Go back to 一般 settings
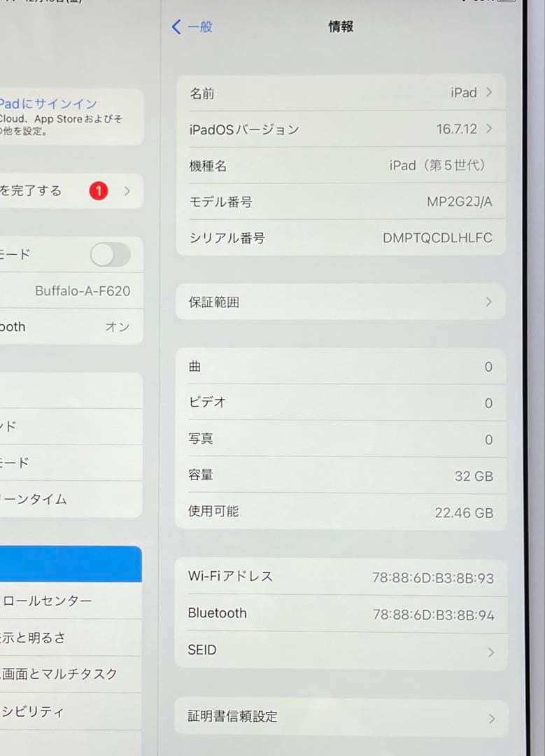 [x=192, y=27]
